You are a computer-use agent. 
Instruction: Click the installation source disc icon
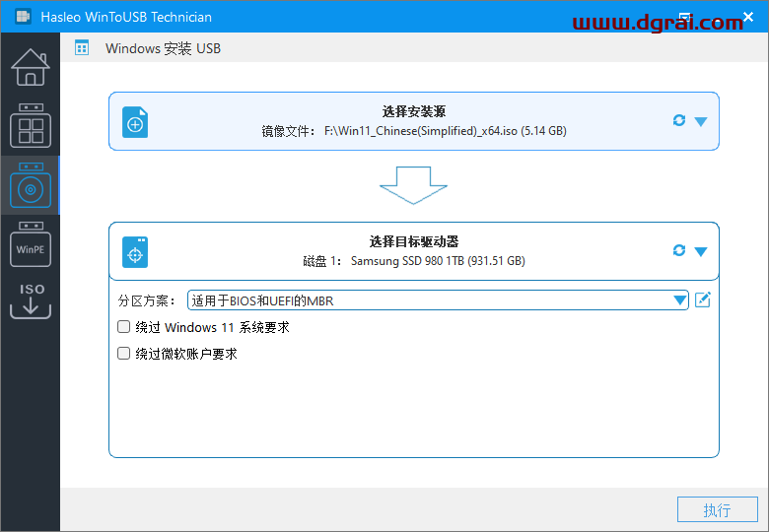point(135,122)
